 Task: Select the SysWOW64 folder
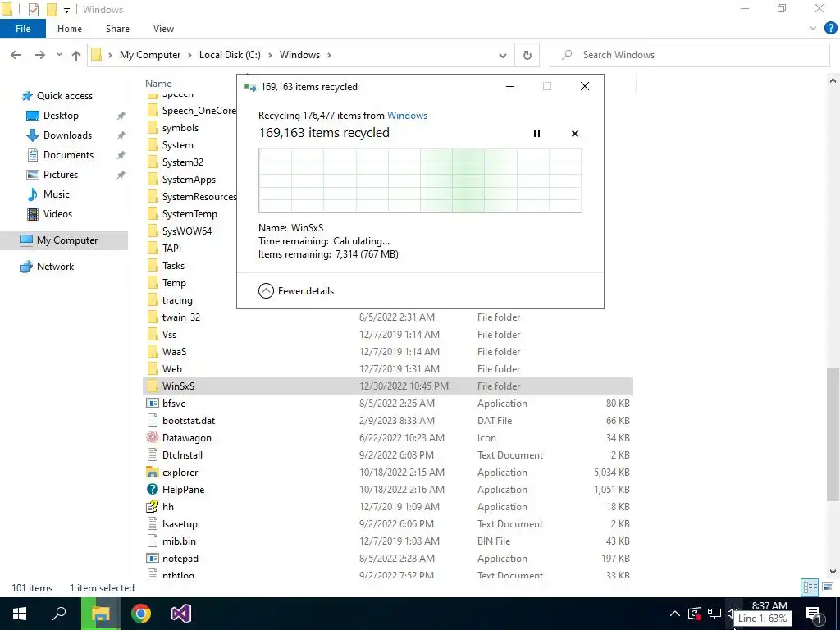[187, 231]
